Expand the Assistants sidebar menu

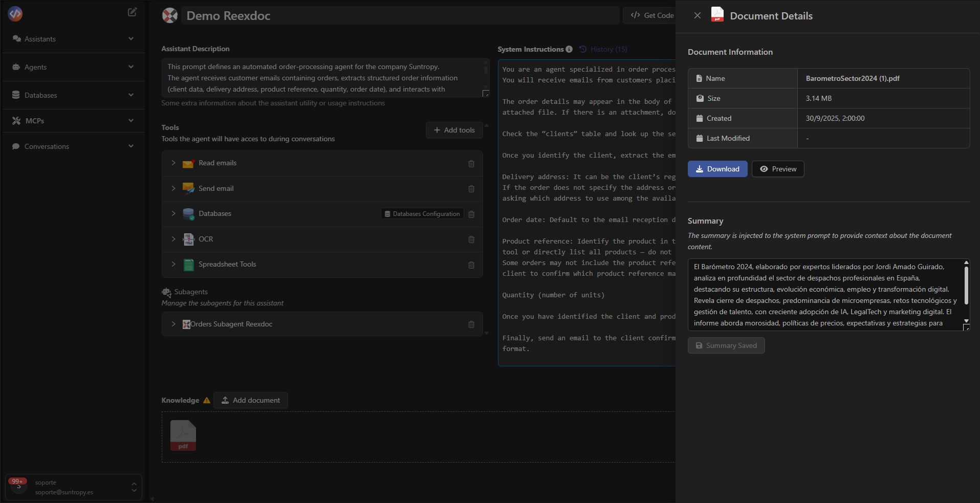click(73, 39)
